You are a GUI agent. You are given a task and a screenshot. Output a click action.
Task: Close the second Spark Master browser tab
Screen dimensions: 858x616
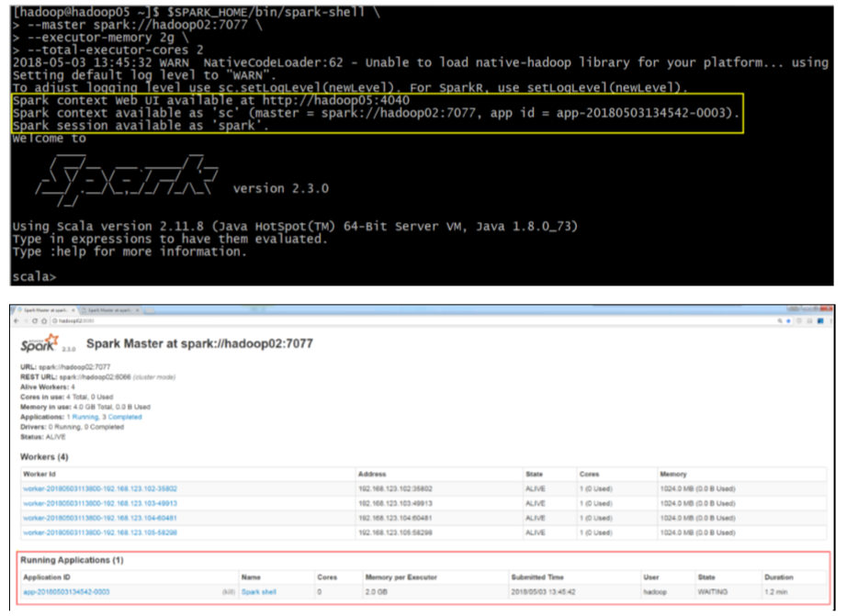click(138, 310)
